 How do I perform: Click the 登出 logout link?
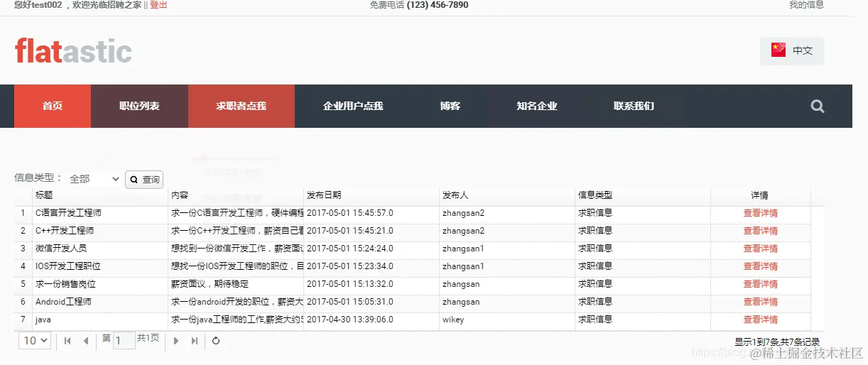pyautogui.click(x=158, y=5)
